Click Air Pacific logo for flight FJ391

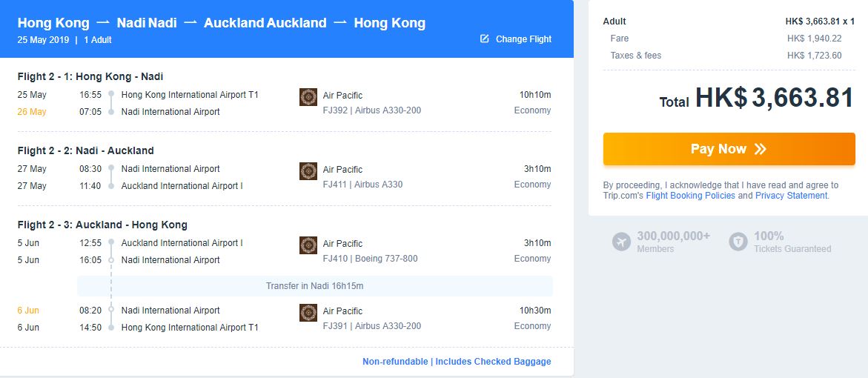pos(308,313)
